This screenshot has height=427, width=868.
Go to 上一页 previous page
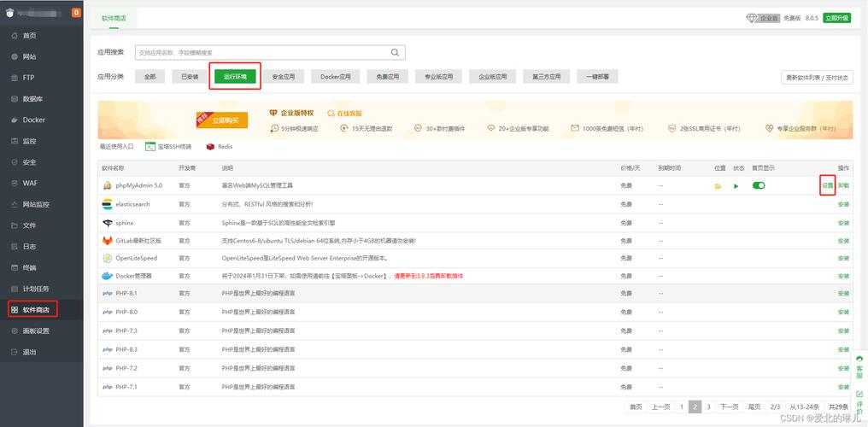[661, 407]
